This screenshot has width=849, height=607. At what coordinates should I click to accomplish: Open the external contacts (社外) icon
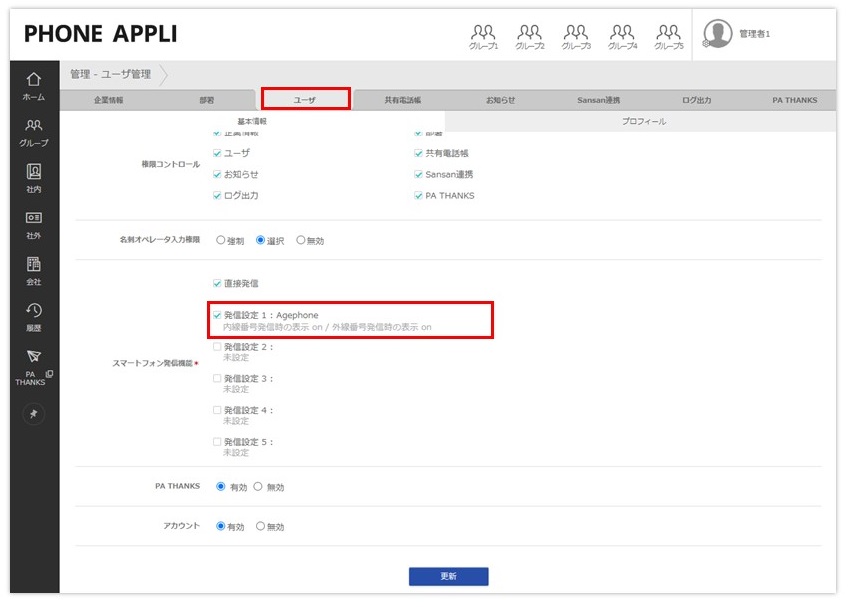[34, 218]
